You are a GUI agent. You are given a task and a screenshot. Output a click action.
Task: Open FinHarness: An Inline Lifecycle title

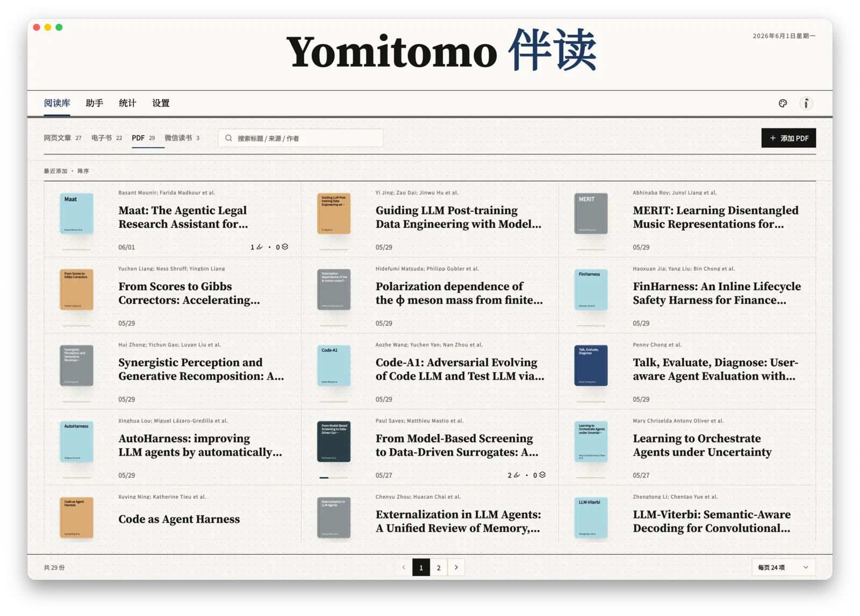716,293
